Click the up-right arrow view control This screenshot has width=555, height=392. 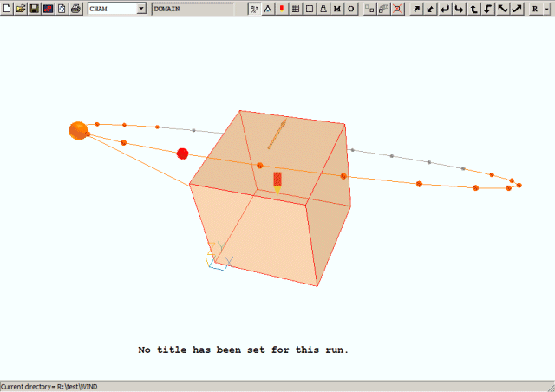pyautogui.click(x=416, y=9)
